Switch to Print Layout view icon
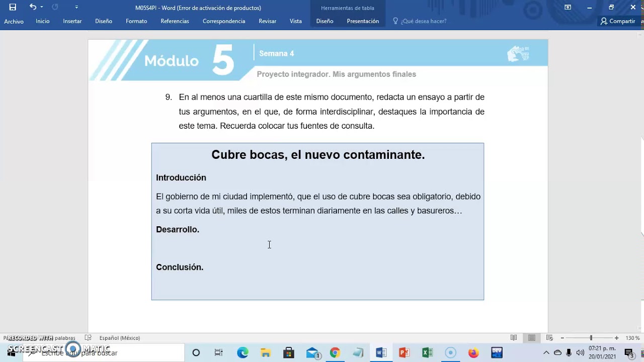The height and width of the screenshot is (362, 644). 532,338
